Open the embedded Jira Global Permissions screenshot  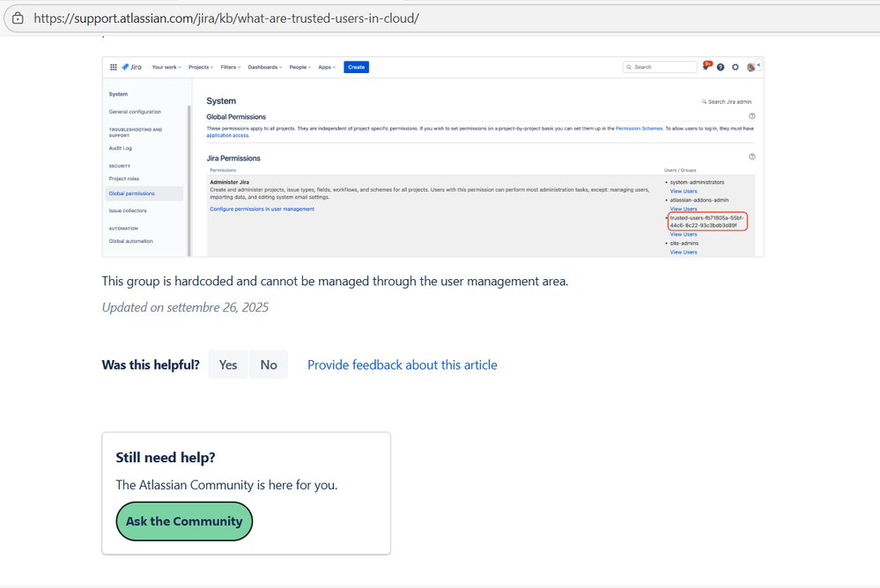pyautogui.click(x=433, y=157)
